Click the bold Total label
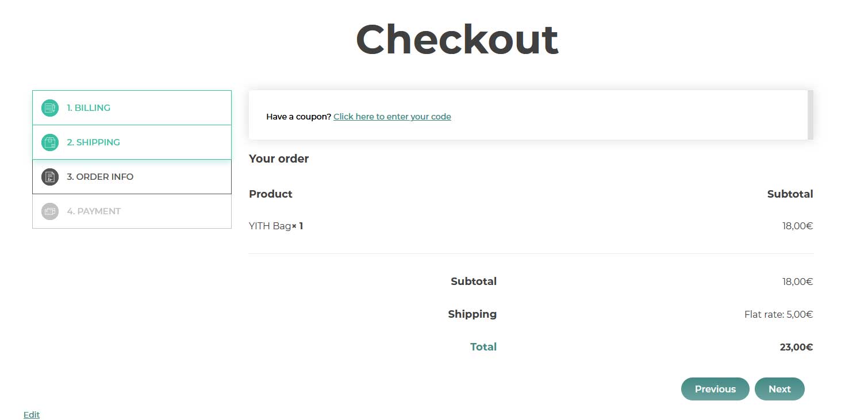This screenshot has height=420, width=868. coord(483,347)
